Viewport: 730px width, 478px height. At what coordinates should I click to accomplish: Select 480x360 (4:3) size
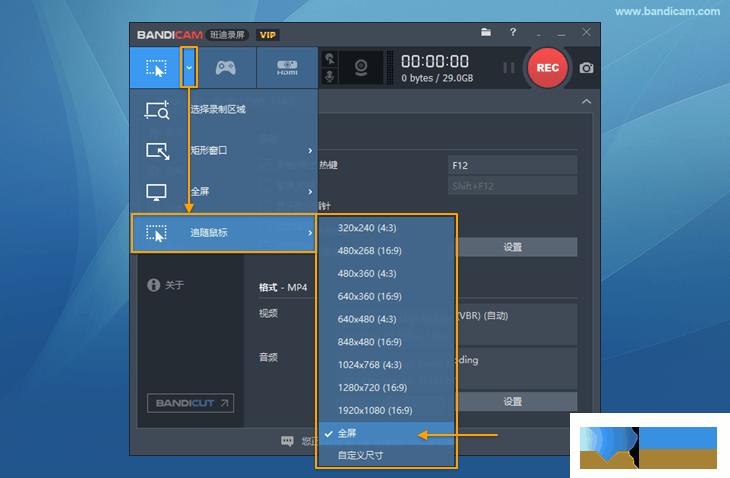point(386,273)
